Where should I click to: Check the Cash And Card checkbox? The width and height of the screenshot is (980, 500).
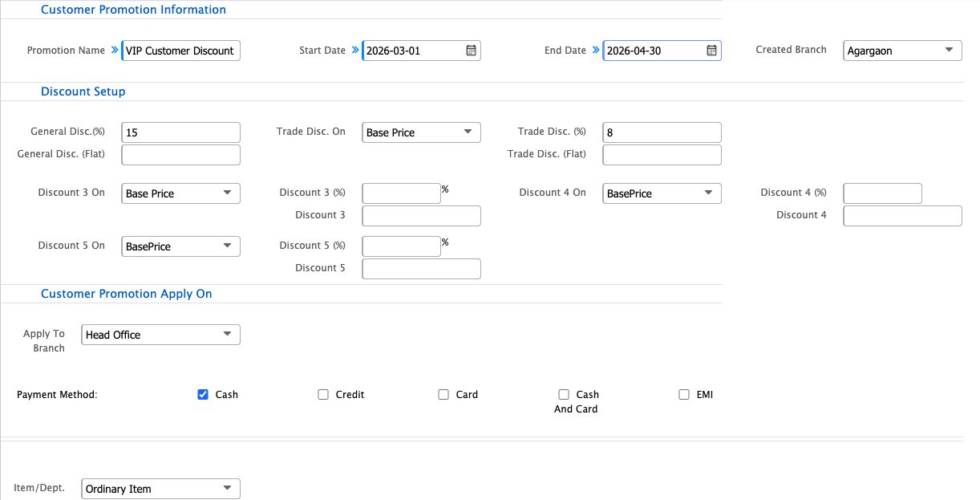[x=564, y=394]
